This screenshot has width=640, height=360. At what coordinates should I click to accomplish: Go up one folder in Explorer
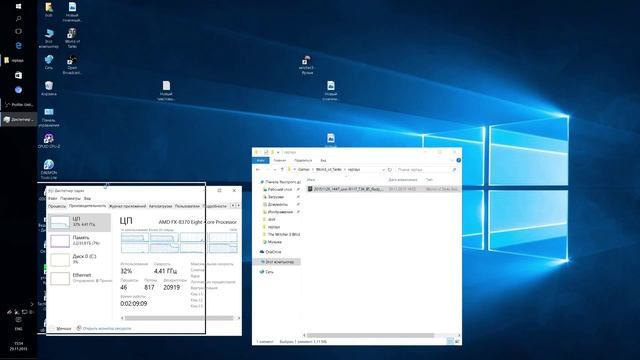(282, 169)
